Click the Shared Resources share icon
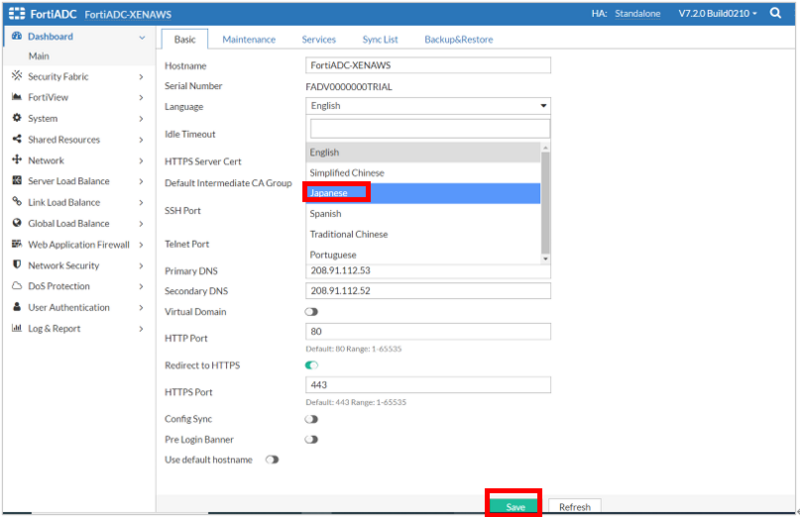The height and width of the screenshot is (517, 800). [17, 139]
